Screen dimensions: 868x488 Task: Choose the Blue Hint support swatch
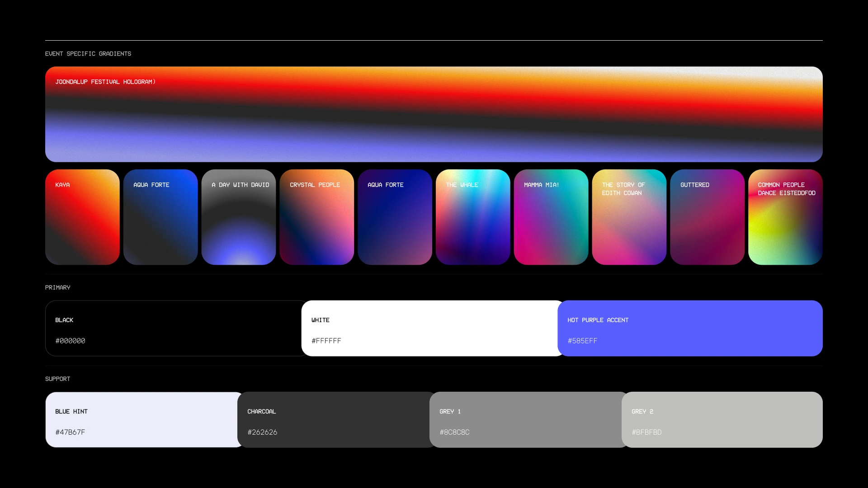(x=141, y=420)
